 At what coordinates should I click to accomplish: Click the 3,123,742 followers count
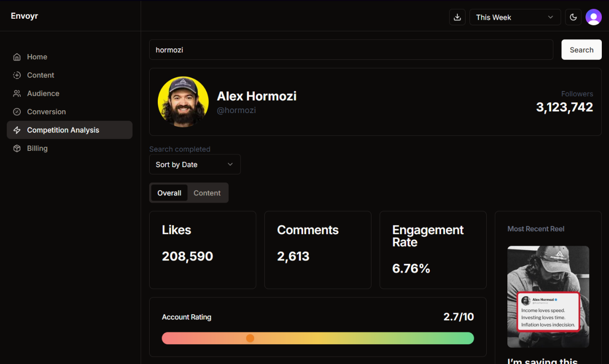tap(564, 107)
